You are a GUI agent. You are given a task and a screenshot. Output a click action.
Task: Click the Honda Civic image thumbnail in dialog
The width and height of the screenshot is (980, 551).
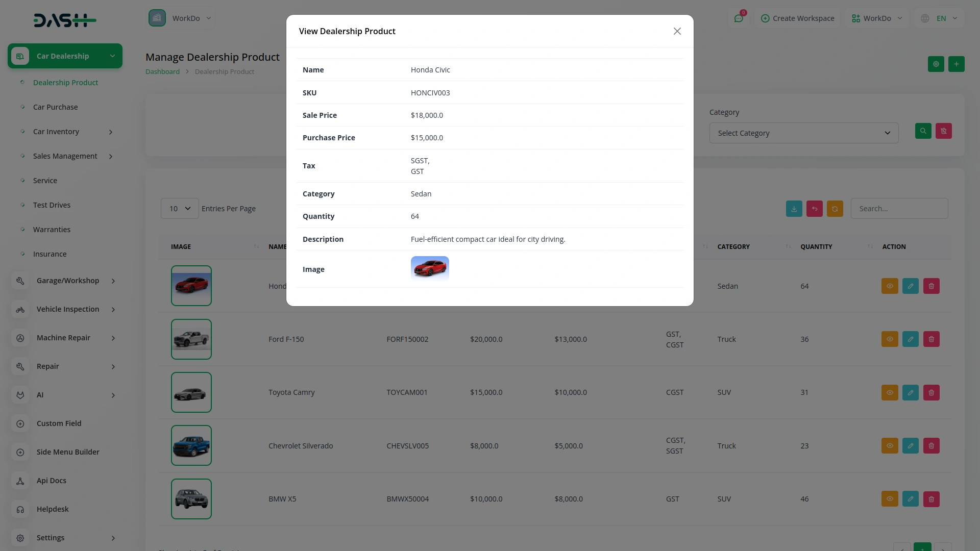coord(430,268)
